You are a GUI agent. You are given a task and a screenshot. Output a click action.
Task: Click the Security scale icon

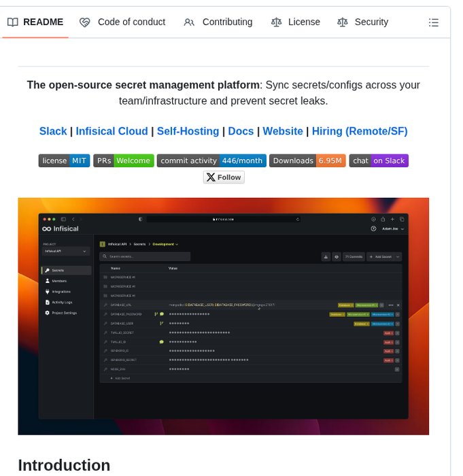coord(343,22)
